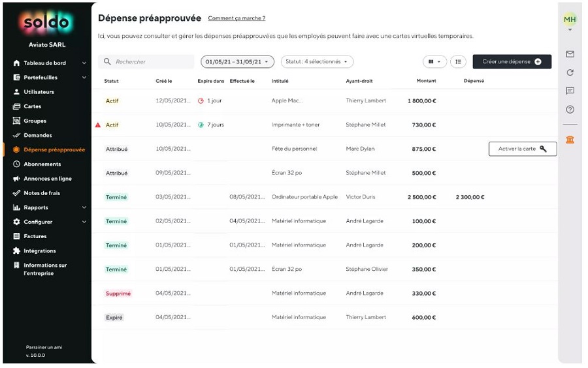Viewport: 588px width, 368px height.
Task: Click the orange bank icon in right sidebar
Action: [570, 140]
